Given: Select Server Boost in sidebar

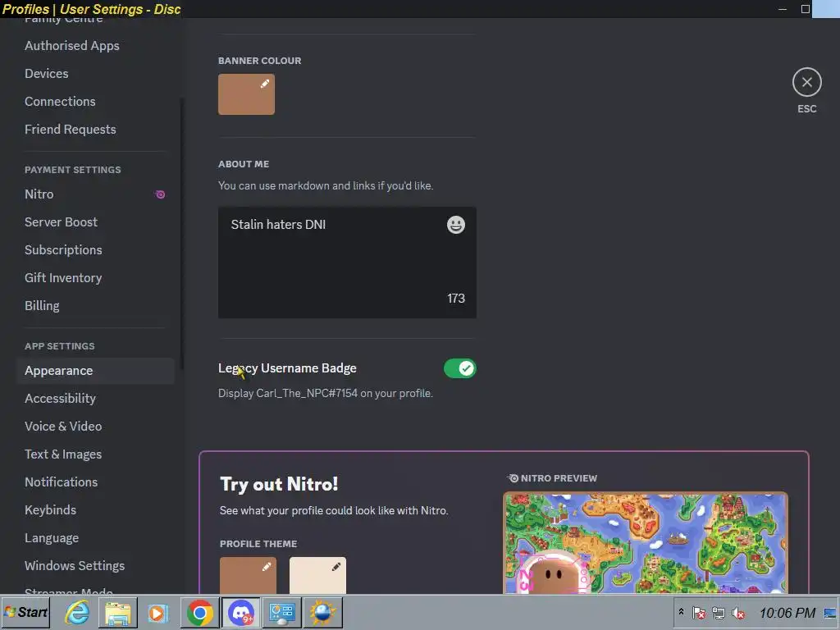Looking at the screenshot, I should pos(61,221).
